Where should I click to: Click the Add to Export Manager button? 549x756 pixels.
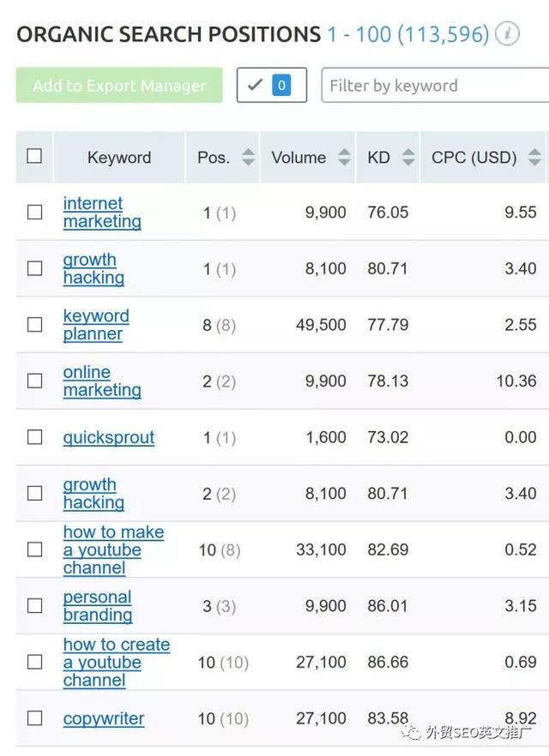pos(119,86)
